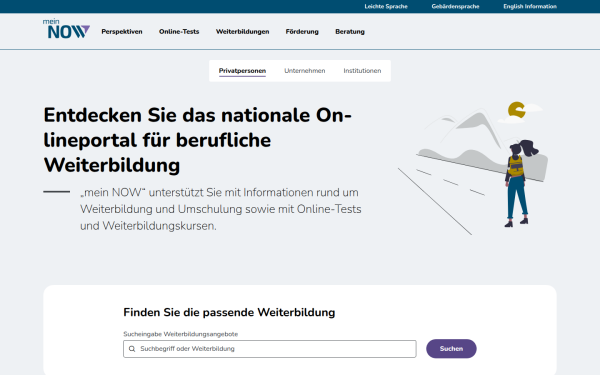Click the Suchen button
Screen dimensions: 600x375
451,349
